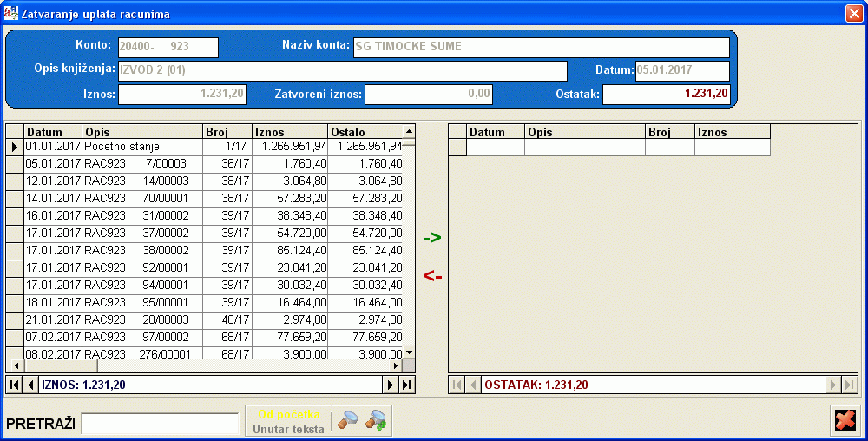Image resolution: width=868 pixels, height=441 pixels.
Task: Click left grid horizontal scroll-right arrow
Action: (x=395, y=365)
